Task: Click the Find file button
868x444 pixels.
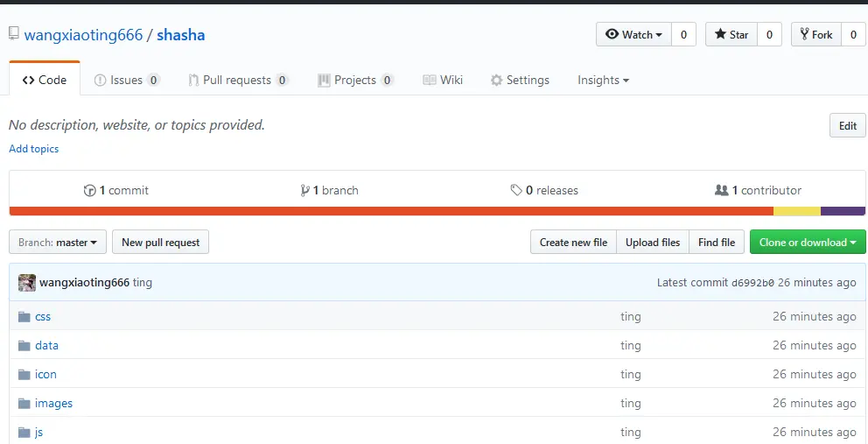Action: point(717,243)
